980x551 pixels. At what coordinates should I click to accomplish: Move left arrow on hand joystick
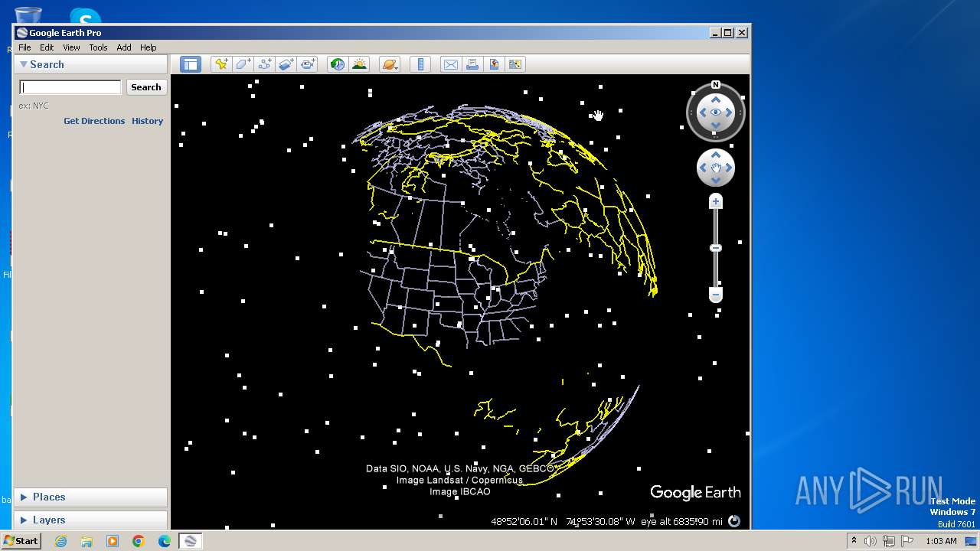click(703, 168)
